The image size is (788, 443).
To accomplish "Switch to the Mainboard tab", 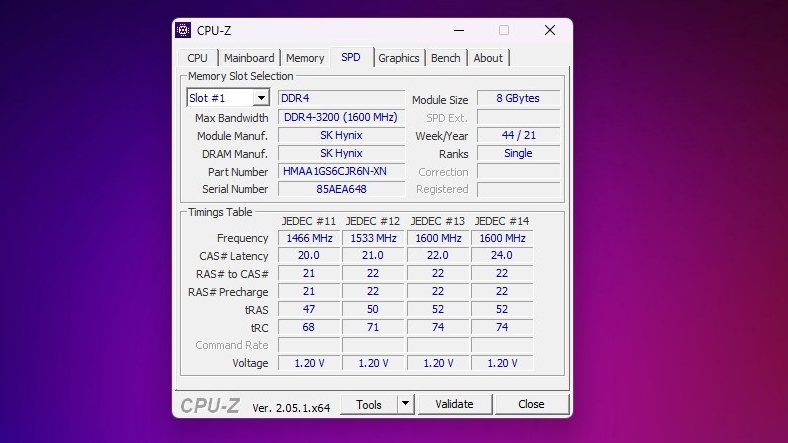I will pos(249,58).
